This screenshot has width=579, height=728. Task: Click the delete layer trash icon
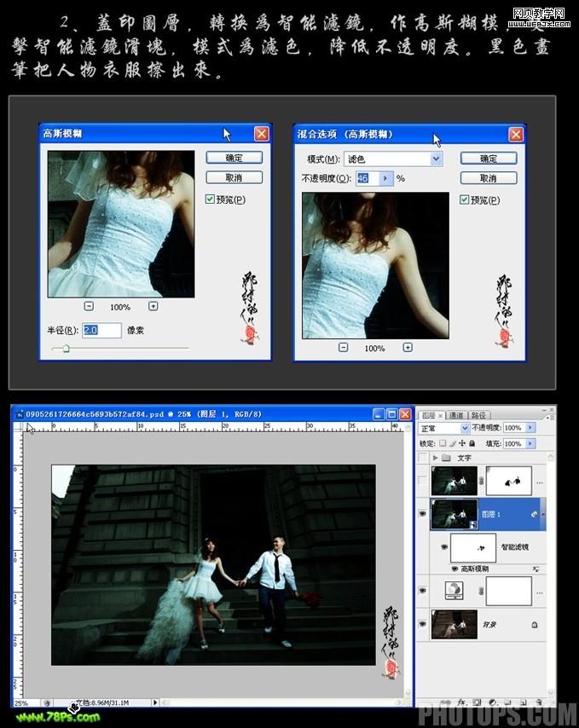(x=539, y=702)
